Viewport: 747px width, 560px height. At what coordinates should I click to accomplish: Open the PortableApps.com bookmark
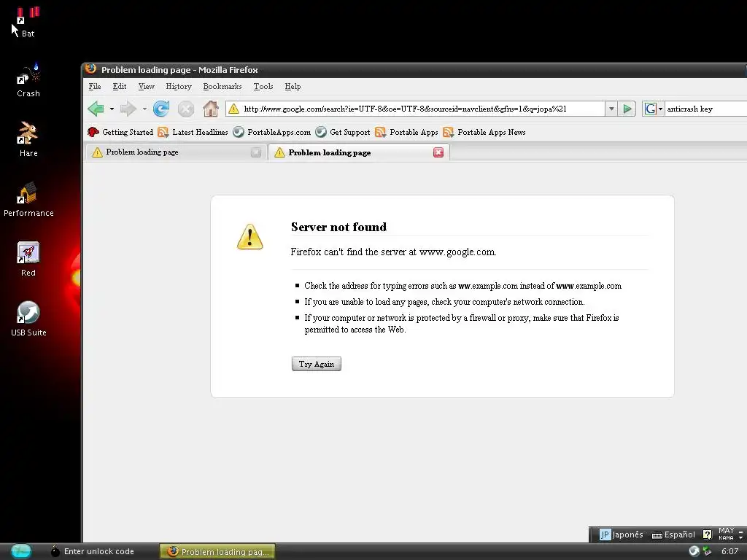271,132
